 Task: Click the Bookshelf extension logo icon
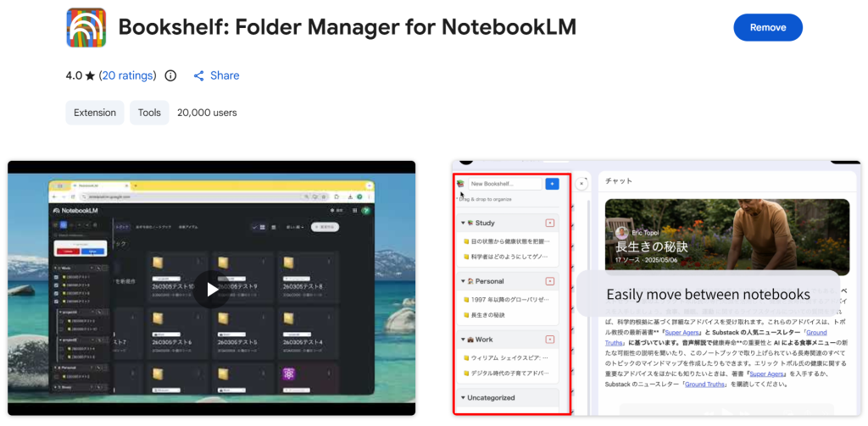click(86, 28)
